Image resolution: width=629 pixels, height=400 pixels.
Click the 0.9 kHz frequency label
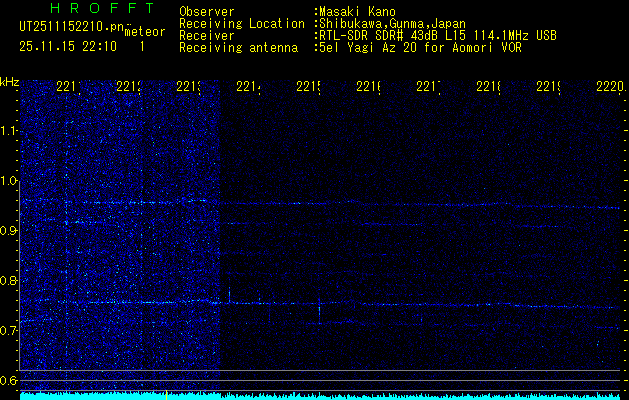click(9, 230)
